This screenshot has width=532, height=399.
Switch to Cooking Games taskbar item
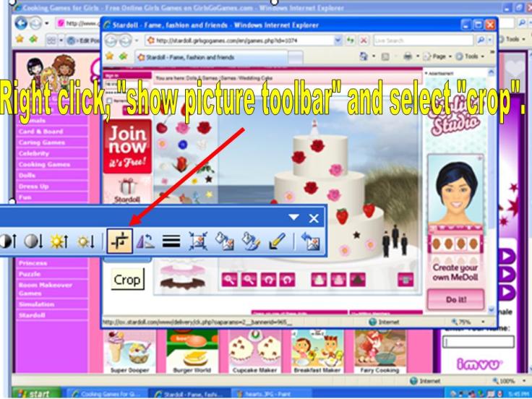coord(106,394)
